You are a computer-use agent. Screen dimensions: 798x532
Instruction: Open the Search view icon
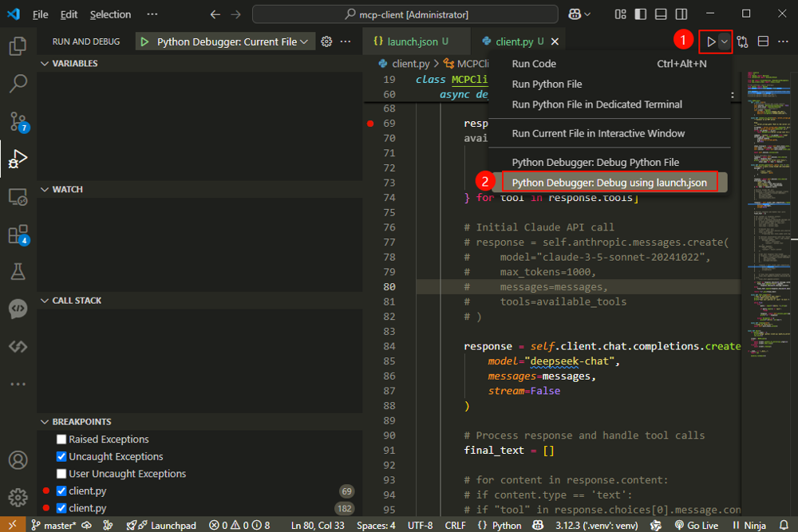click(18, 83)
